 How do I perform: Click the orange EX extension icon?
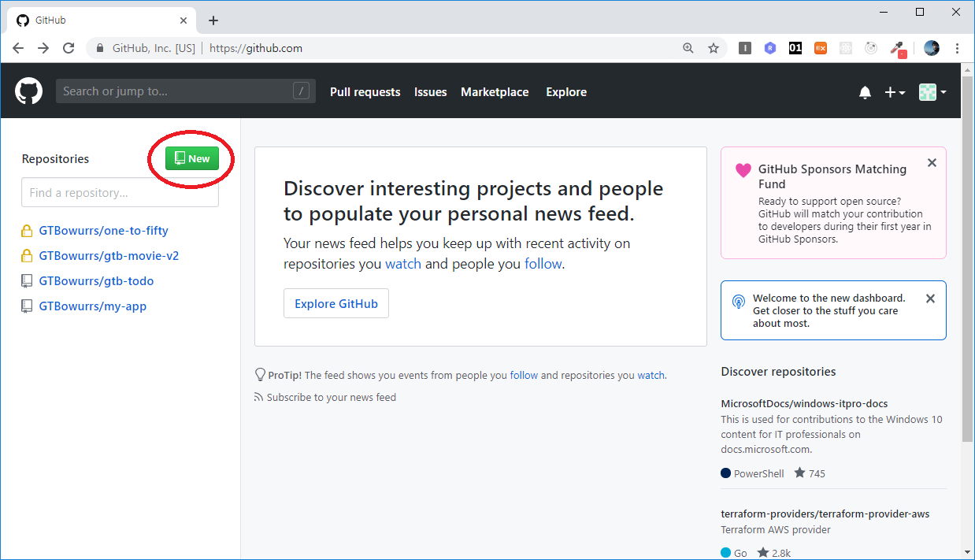point(821,48)
